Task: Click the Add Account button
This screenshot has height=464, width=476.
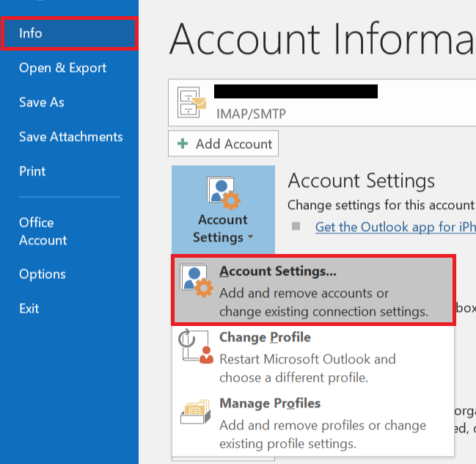Action: (223, 143)
